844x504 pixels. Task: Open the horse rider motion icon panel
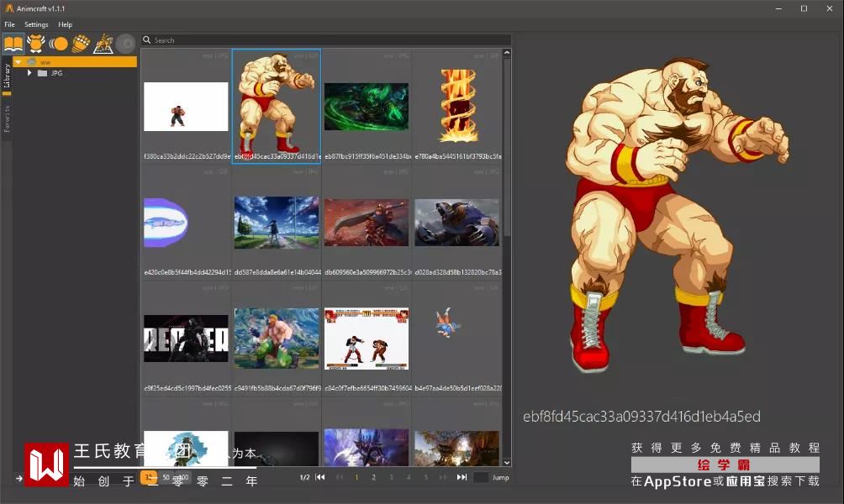click(x=103, y=44)
